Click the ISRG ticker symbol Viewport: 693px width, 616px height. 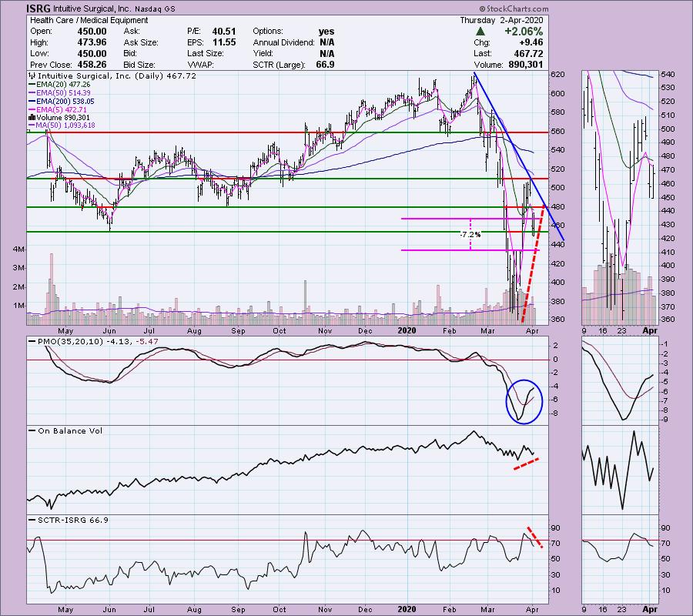38,8
